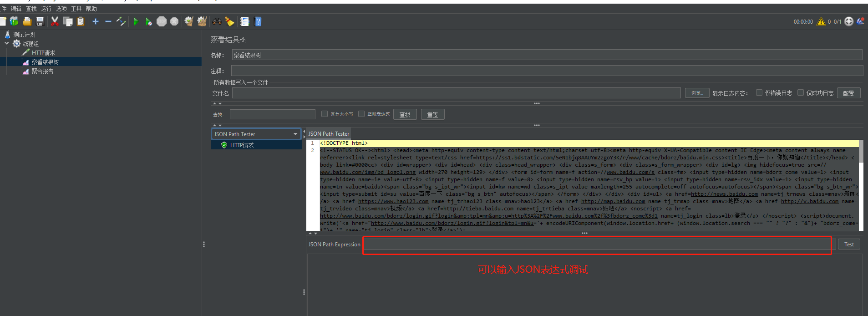This screenshot has width=868, height=316.
Task: Open the 工具 menu
Action: tap(76, 9)
